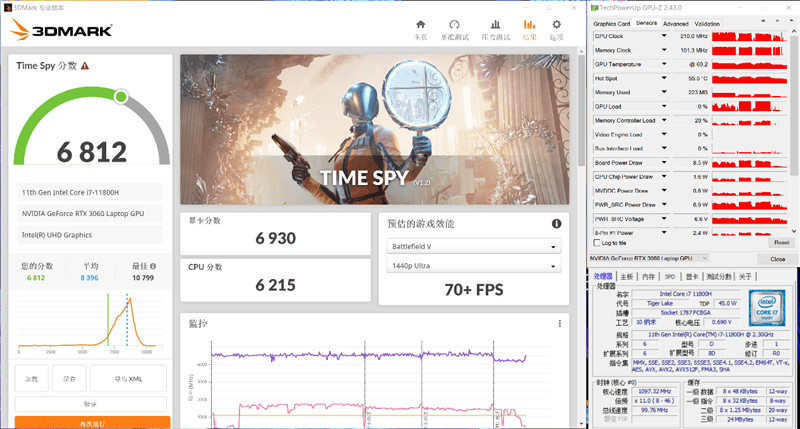Click the Reset button in GPU-Z
Image resolution: width=800 pixels, height=429 pixels.
(782, 243)
